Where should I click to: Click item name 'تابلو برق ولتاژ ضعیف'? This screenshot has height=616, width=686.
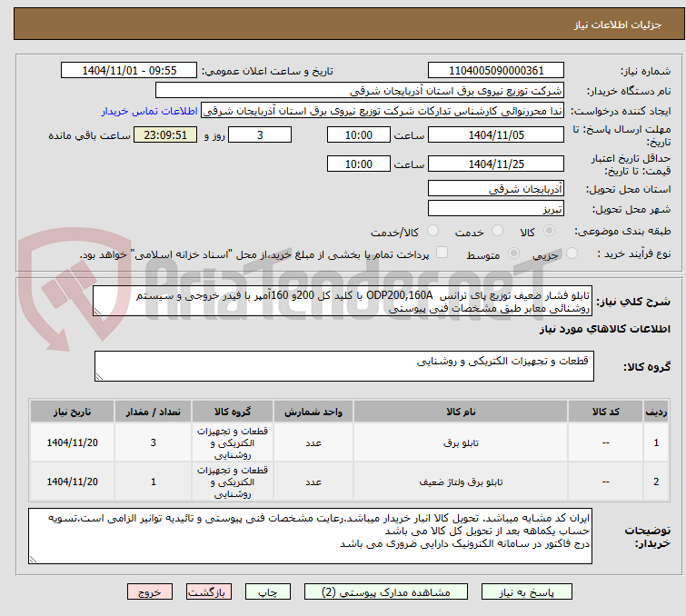461,482
